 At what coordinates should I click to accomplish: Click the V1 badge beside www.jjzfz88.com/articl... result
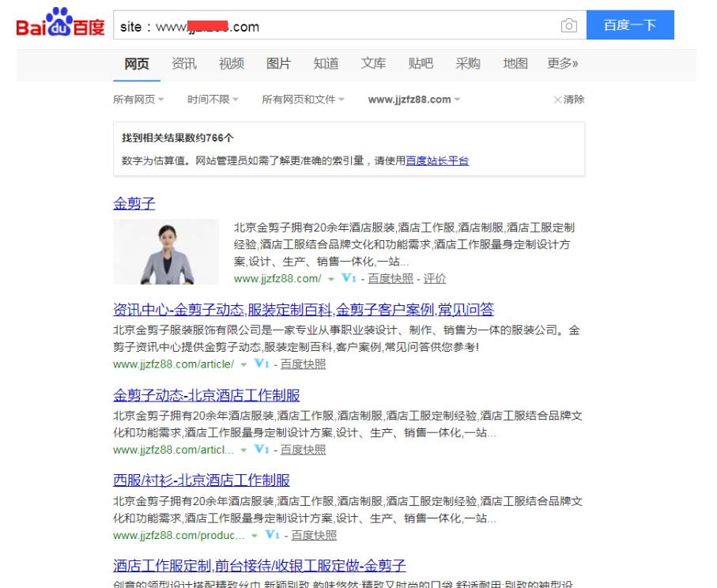[x=262, y=449]
